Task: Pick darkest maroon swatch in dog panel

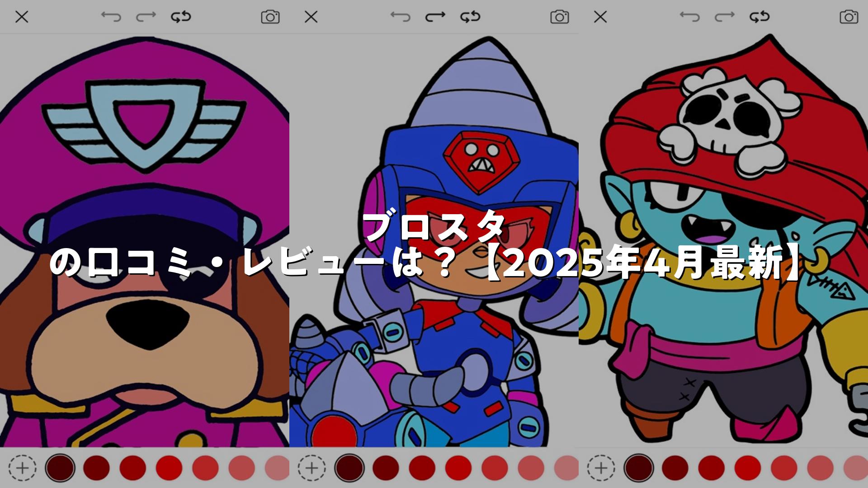Action: click(60, 468)
